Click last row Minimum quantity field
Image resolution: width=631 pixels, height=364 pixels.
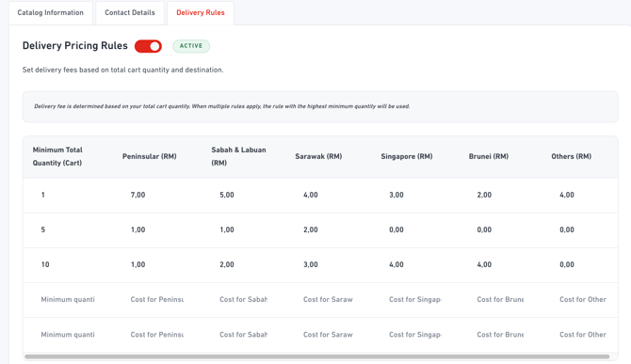click(68, 335)
